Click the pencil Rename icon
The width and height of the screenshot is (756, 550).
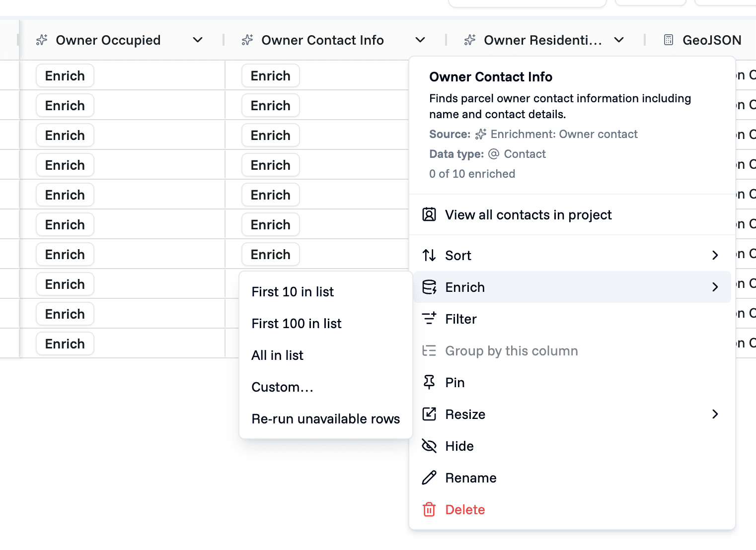(429, 478)
